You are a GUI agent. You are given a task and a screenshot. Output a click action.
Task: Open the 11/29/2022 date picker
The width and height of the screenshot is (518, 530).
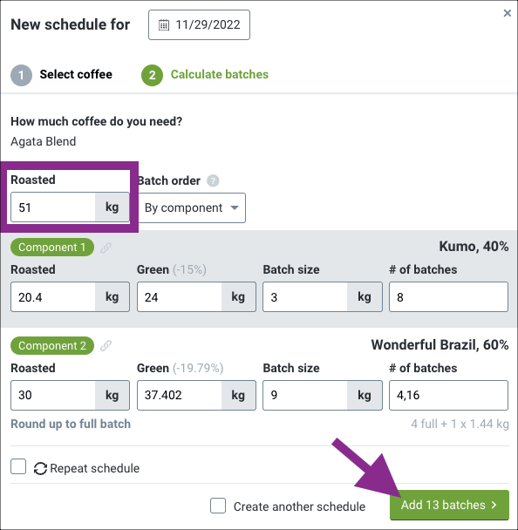coord(199,25)
